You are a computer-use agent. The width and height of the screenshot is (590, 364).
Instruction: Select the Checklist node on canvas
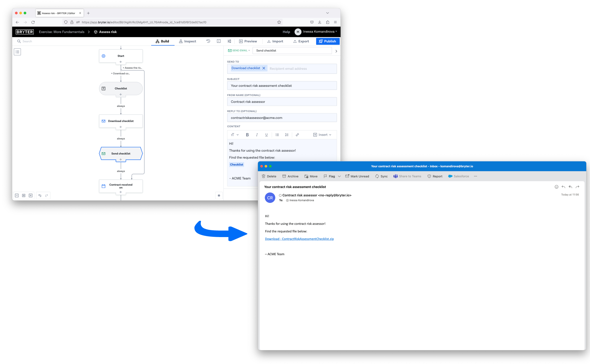[x=121, y=88]
